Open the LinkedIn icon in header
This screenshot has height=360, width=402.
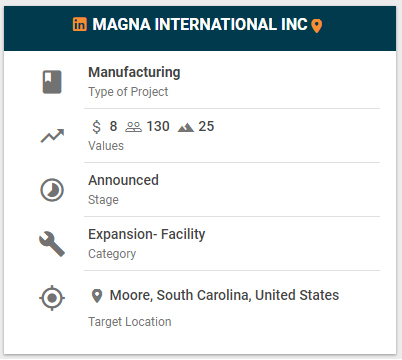80,24
